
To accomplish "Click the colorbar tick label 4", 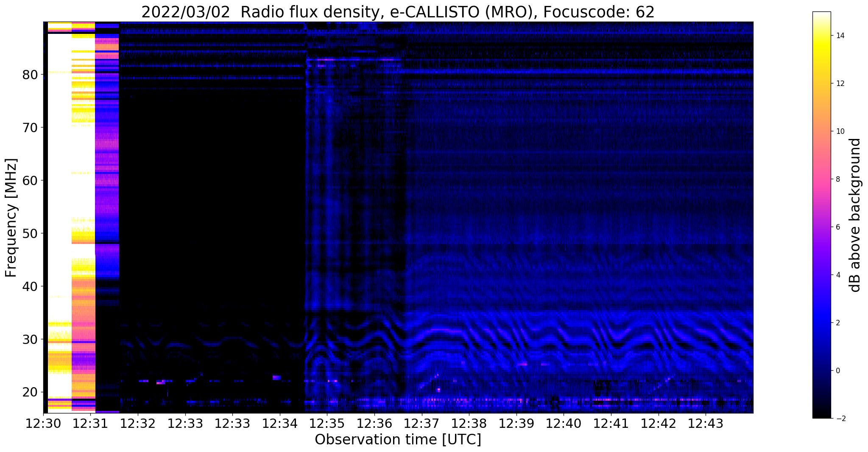I will (x=837, y=275).
